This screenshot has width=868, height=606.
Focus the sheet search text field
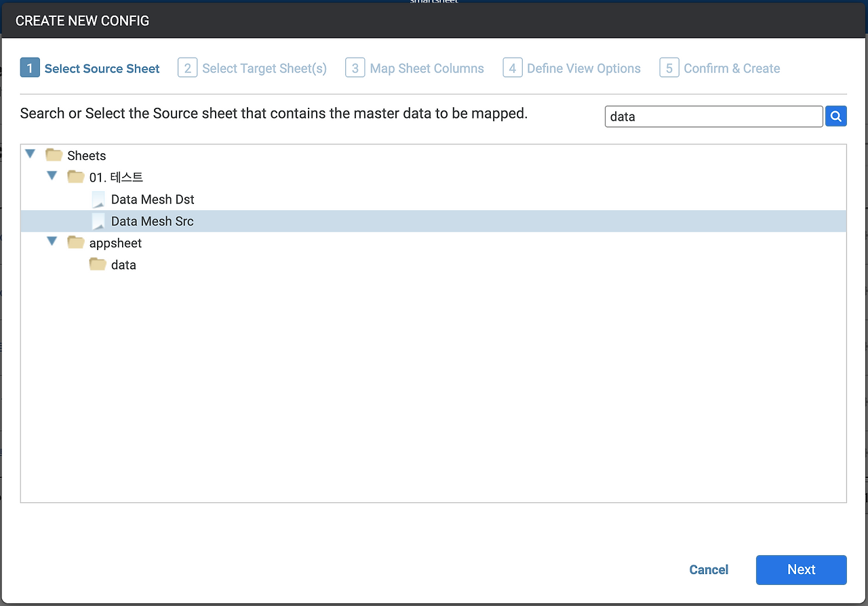713,117
